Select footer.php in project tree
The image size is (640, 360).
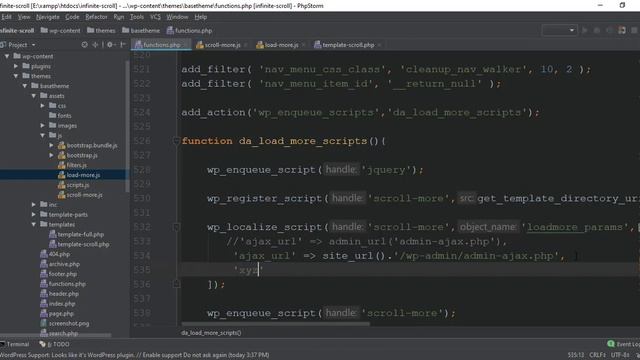point(59,274)
